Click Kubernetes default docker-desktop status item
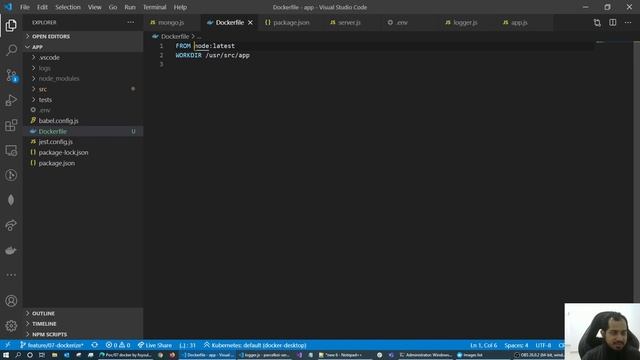 (x=255, y=345)
